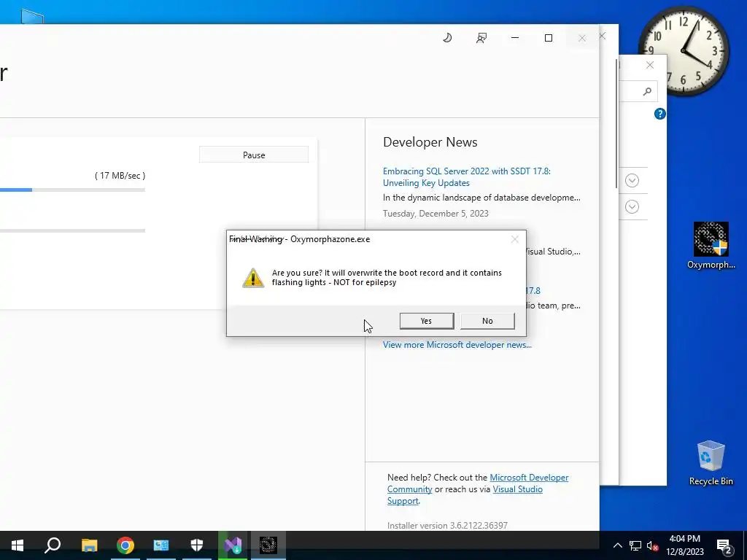Image resolution: width=747 pixels, height=560 pixels.
Task: Open network status tray icon
Action: coord(635,545)
